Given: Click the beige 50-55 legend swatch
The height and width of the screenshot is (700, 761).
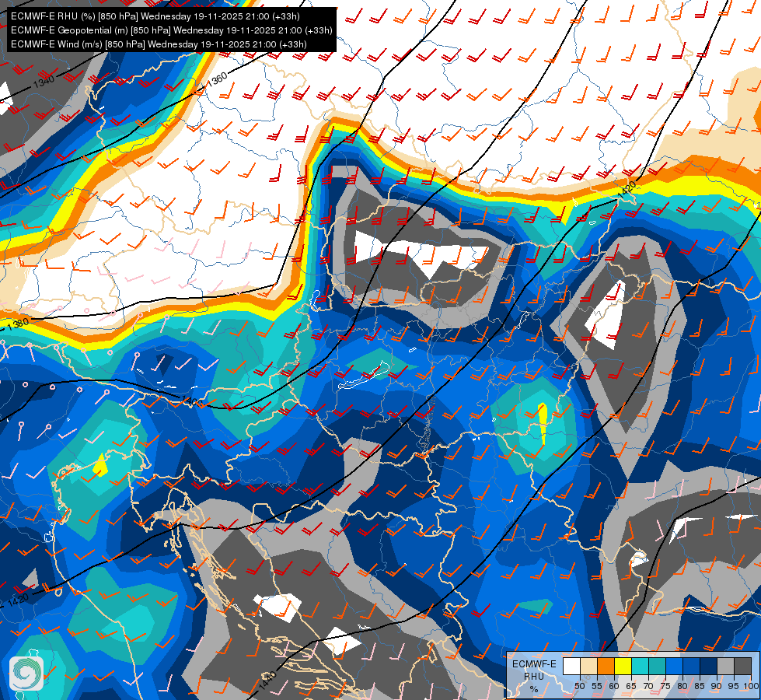Looking at the screenshot, I should (x=588, y=666).
